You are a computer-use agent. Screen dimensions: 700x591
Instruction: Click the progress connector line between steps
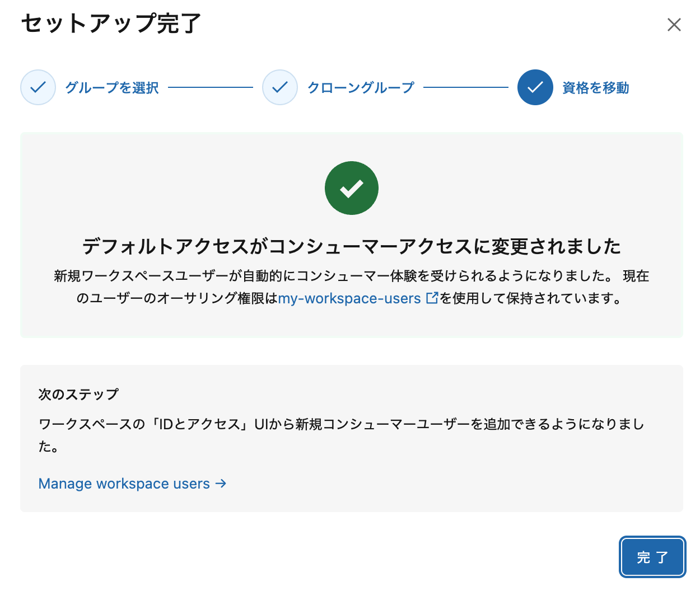point(210,87)
